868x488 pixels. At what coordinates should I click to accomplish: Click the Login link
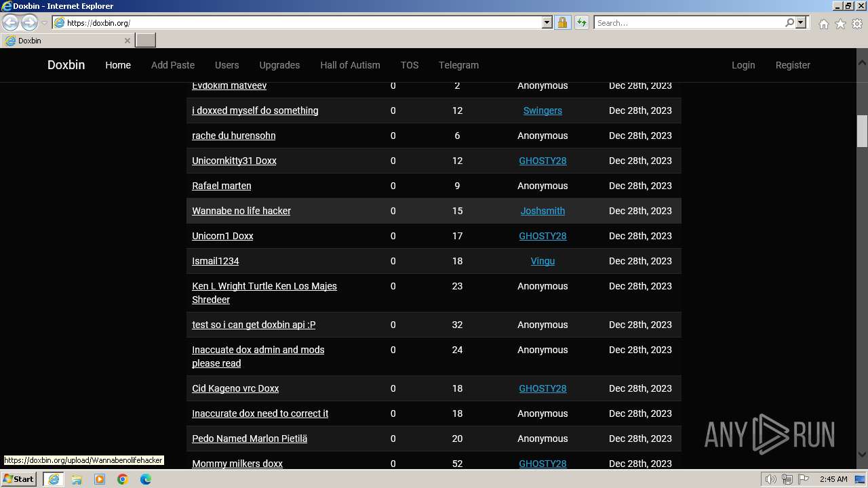pos(743,65)
